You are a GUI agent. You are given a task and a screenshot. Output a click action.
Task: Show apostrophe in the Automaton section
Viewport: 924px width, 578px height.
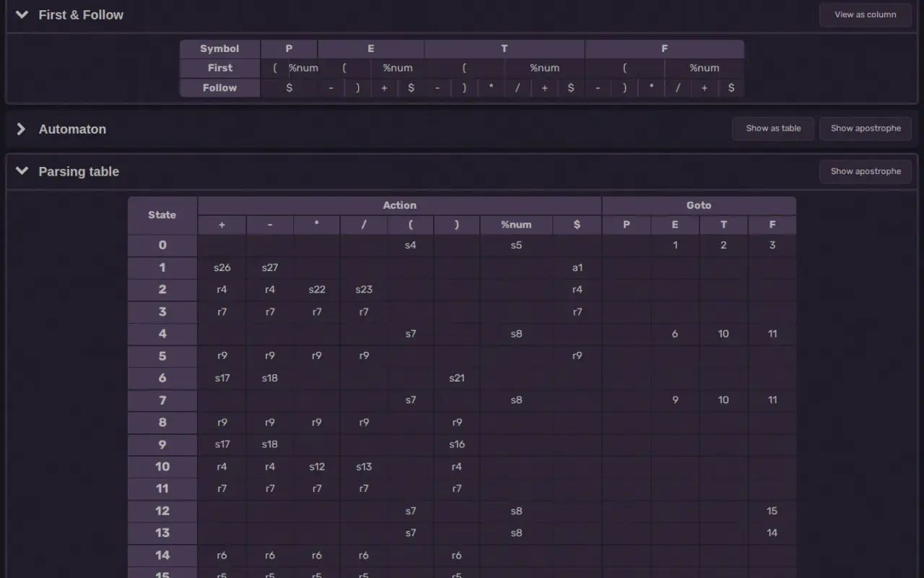point(866,129)
